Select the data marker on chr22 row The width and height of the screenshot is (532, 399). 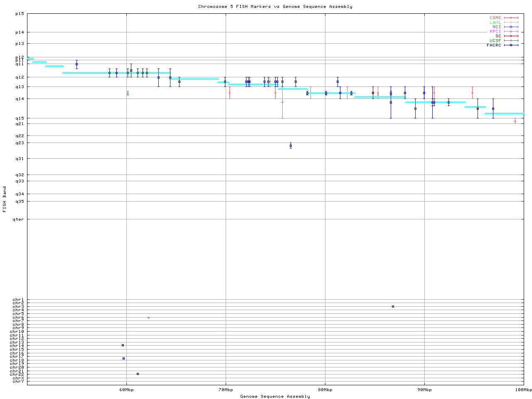(138, 374)
